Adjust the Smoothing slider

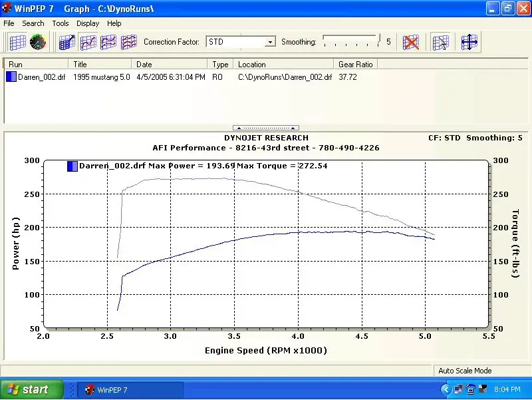[x=352, y=41]
